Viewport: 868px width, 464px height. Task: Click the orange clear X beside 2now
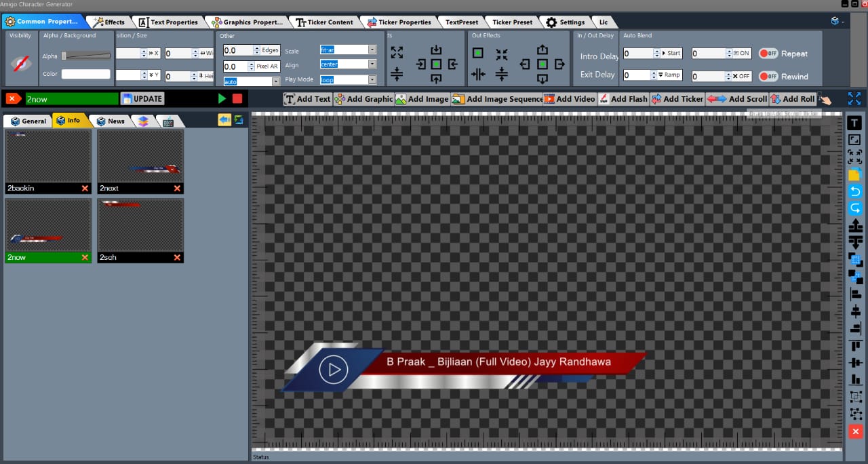pyautogui.click(x=12, y=98)
